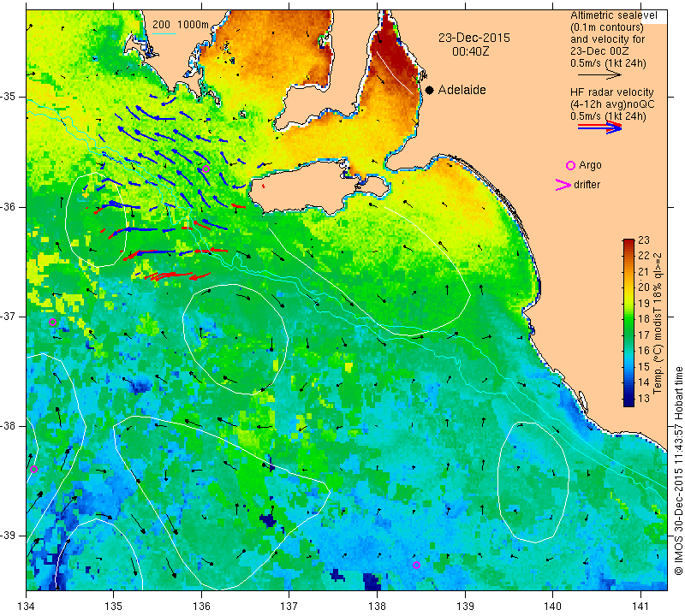Click the Argo float marker near -37 latitude
Image resolution: width=685 pixels, height=616 pixels.
[x=52, y=323]
